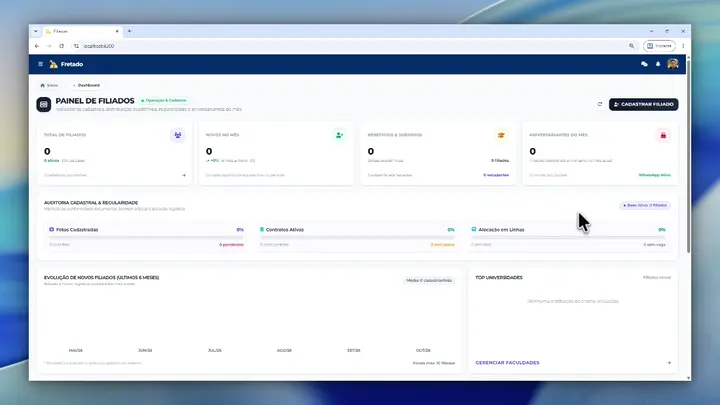The width and height of the screenshot is (720, 405).
Task: Click the Alocação em Linhas progress bar
Action: [x=568, y=237]
